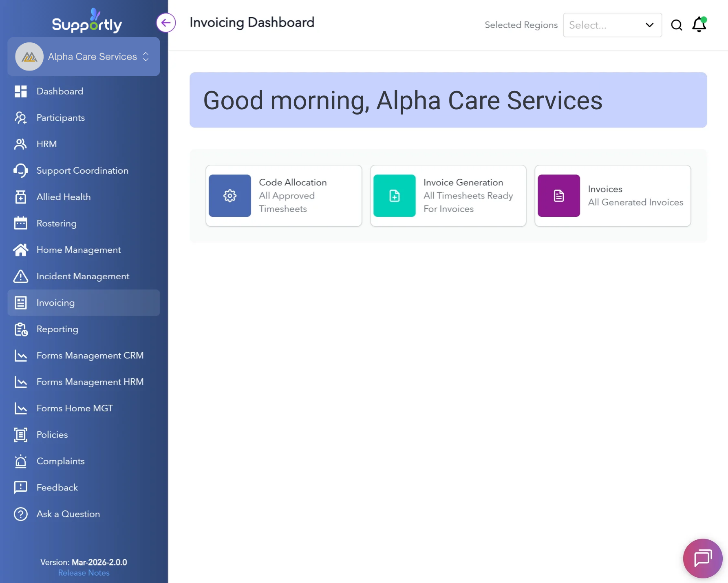Click the Rostering calendar icon
The image size is (728, 583).
pos(21,223)
